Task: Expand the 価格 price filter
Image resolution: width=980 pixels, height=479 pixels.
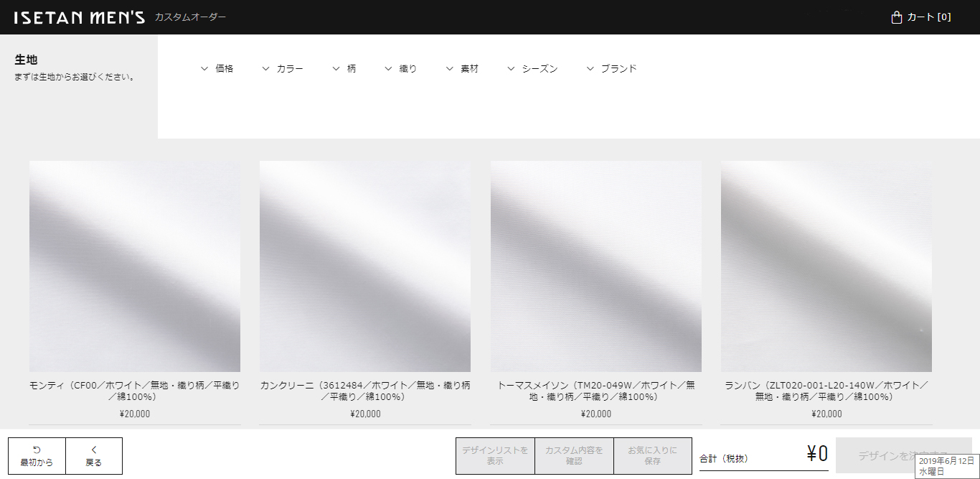Action: (217, 69)
